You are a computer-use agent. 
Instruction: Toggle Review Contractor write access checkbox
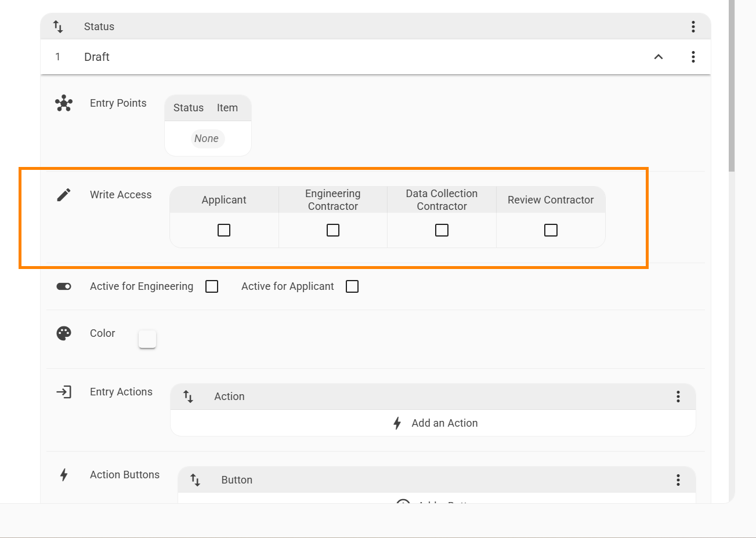[x=551, y=230]
